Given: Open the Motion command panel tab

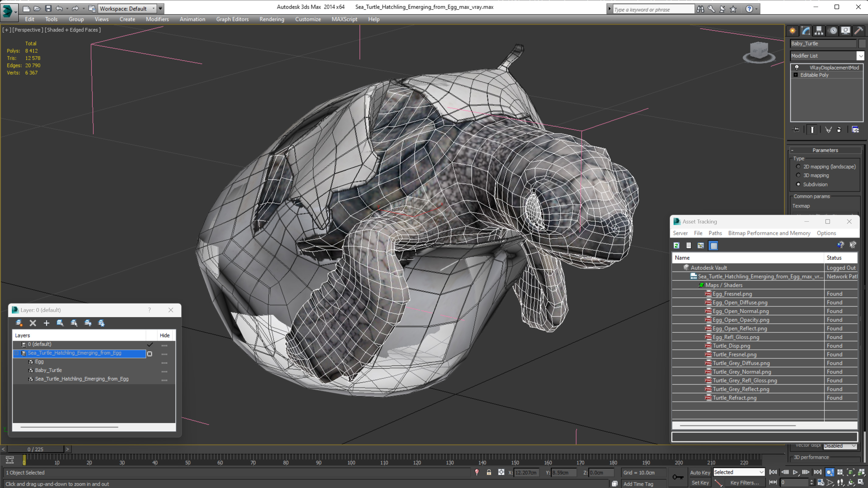Looking at the screenshot, I should click(x=833, y=31).
